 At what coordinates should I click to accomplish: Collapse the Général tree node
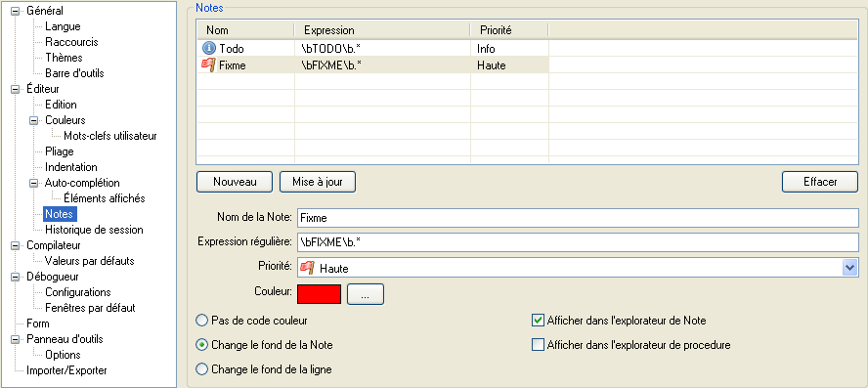(x=15, y=11)
